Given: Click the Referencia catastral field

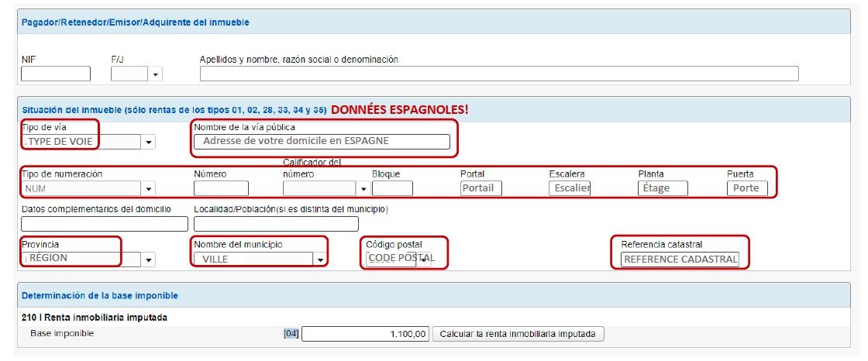Looking at the screenshot, I should tap(680, 260).
